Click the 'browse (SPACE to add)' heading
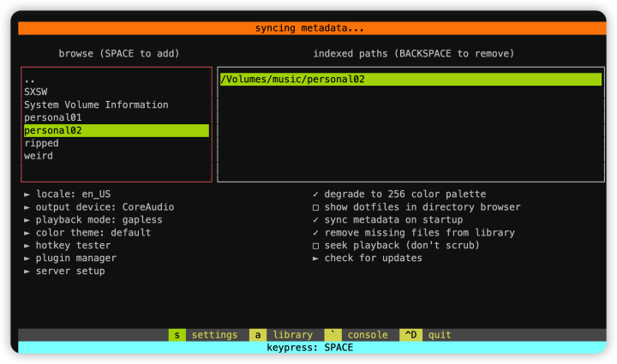 [x=119, y=53]
